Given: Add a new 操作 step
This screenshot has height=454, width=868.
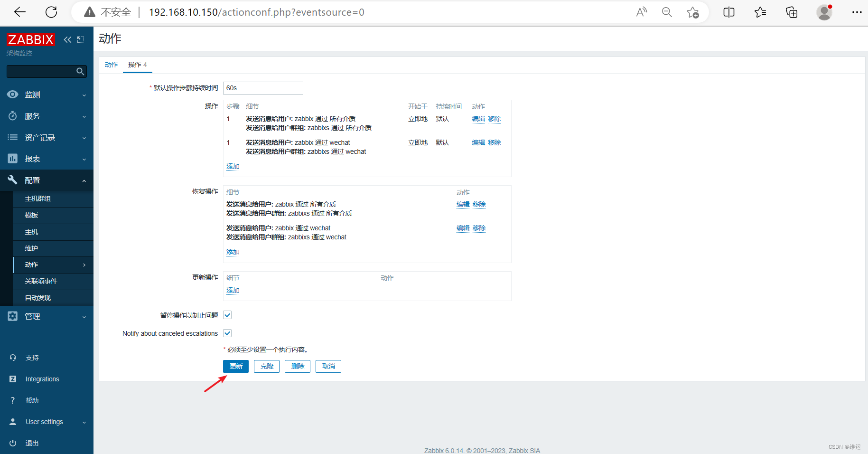Looking at the screenshot, I should click(x=233, y=166).
